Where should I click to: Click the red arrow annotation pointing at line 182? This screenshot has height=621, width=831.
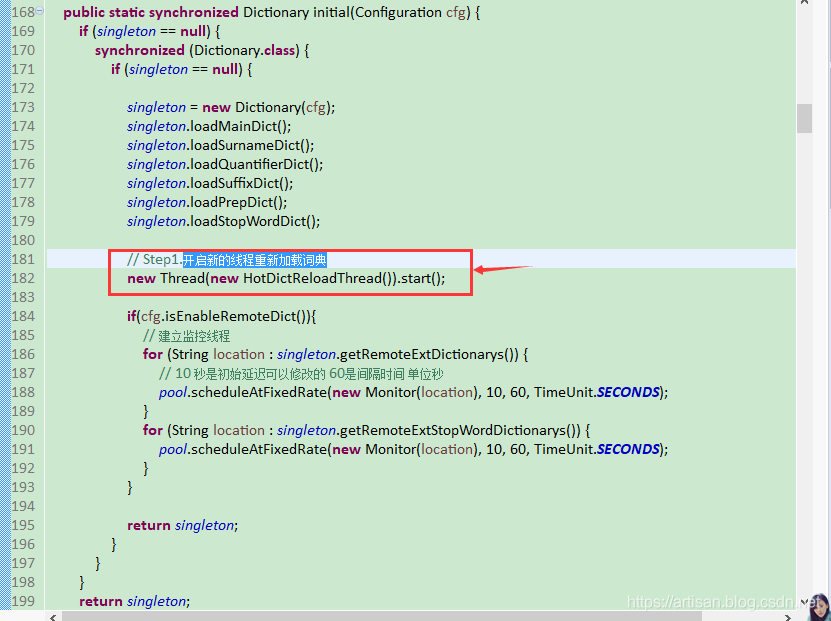point(505,268)
